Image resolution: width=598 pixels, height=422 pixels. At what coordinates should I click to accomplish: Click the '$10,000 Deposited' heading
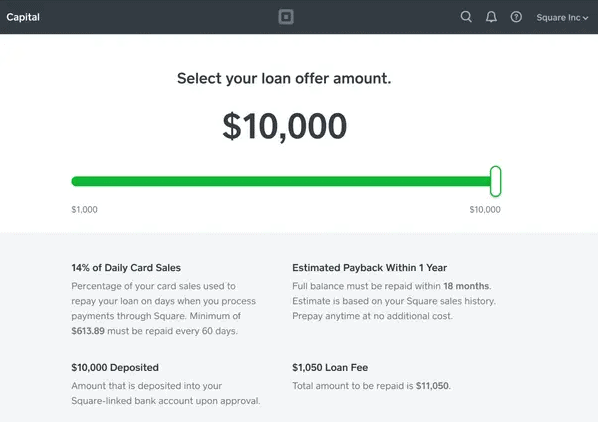coord(115,367)
